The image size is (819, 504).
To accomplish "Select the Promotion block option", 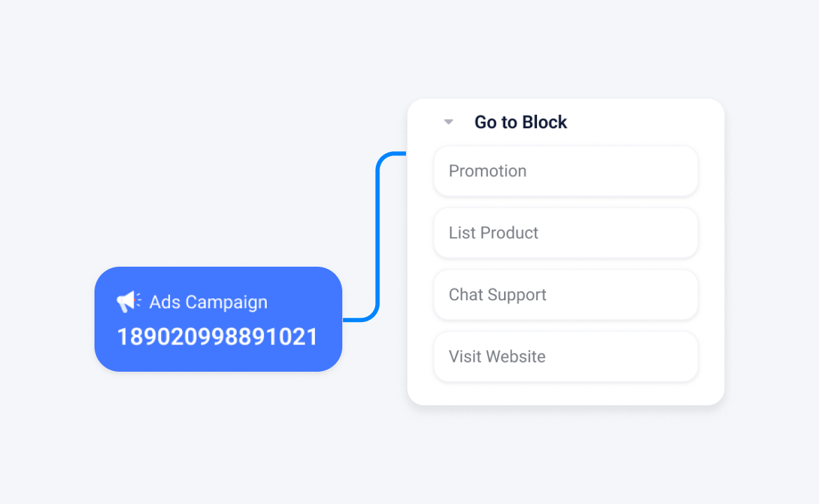I will click(566, 171).
